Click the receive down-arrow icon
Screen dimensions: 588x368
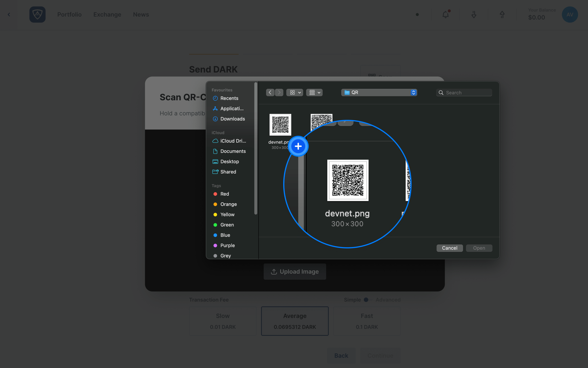[474, 14]
